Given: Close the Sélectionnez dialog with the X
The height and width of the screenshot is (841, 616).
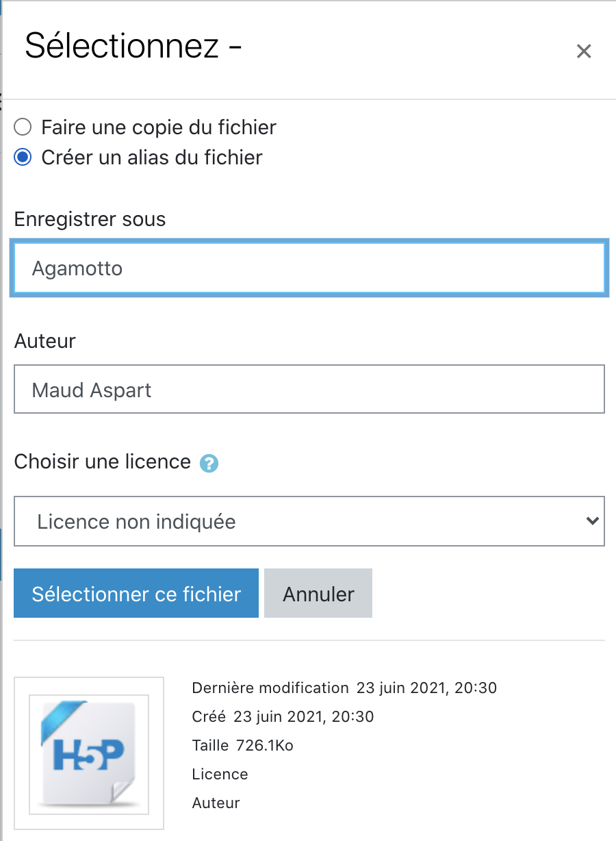Looking at the screenshot, I should pos(583,51).
